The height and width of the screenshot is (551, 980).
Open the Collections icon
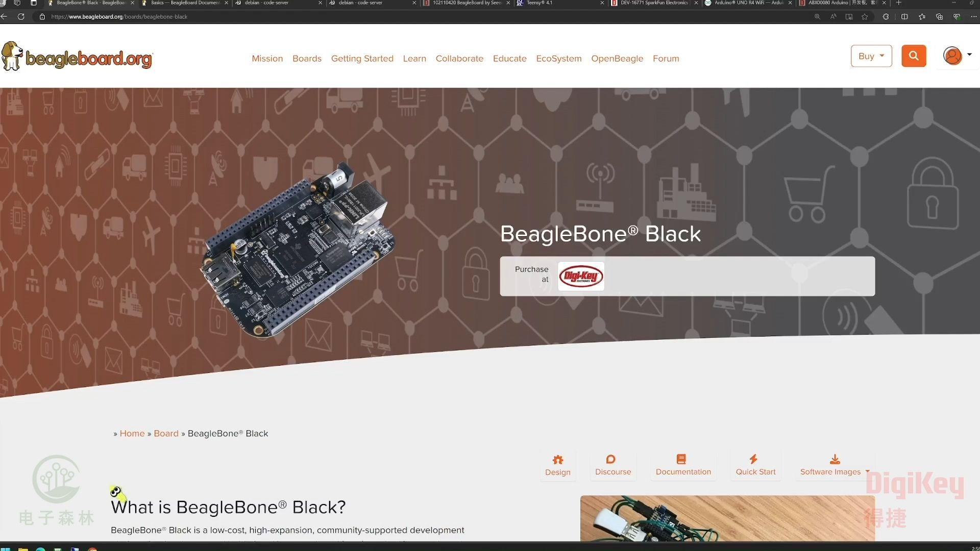click(x=939, y=16)
